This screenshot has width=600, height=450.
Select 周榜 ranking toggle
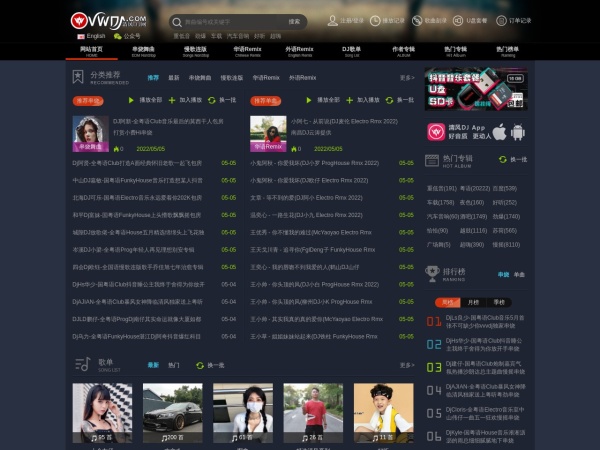tap(449, 302)
